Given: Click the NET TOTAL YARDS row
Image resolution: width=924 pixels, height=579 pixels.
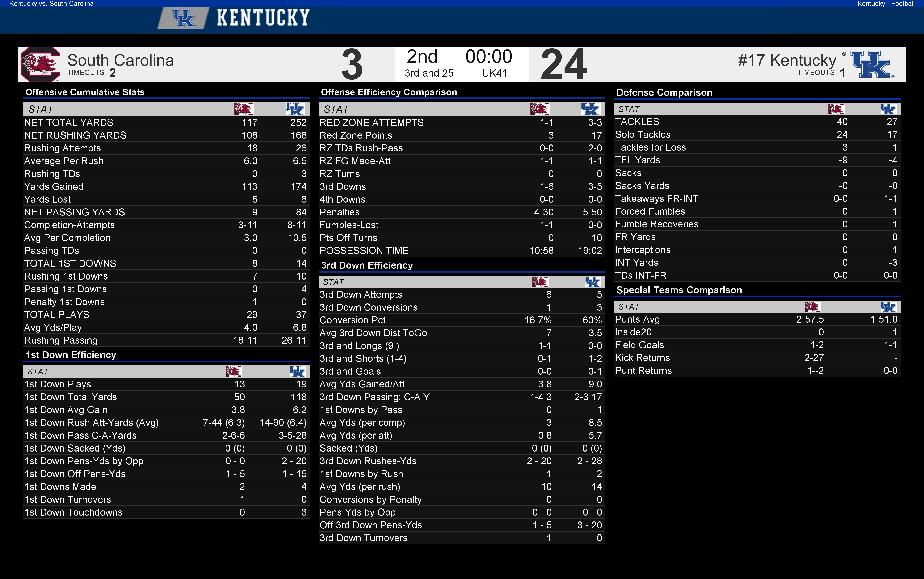Looking at the screenshot, I should click(x=166, y=122).
